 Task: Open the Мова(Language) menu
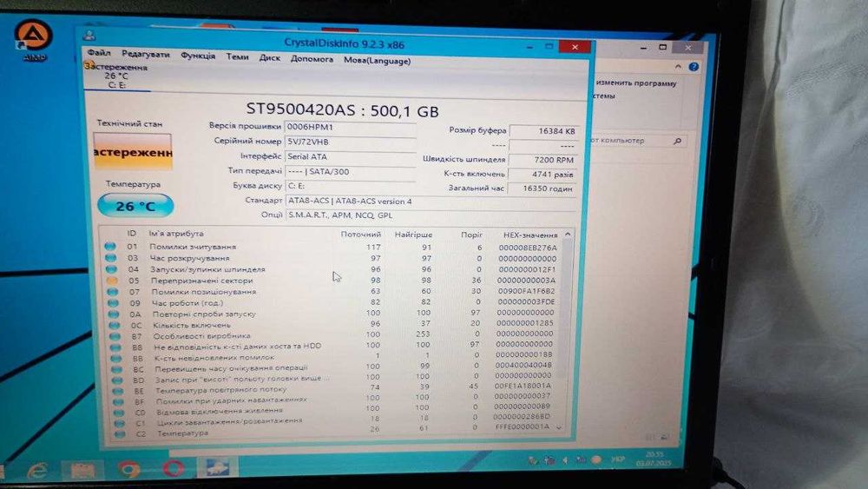[377, 60]
